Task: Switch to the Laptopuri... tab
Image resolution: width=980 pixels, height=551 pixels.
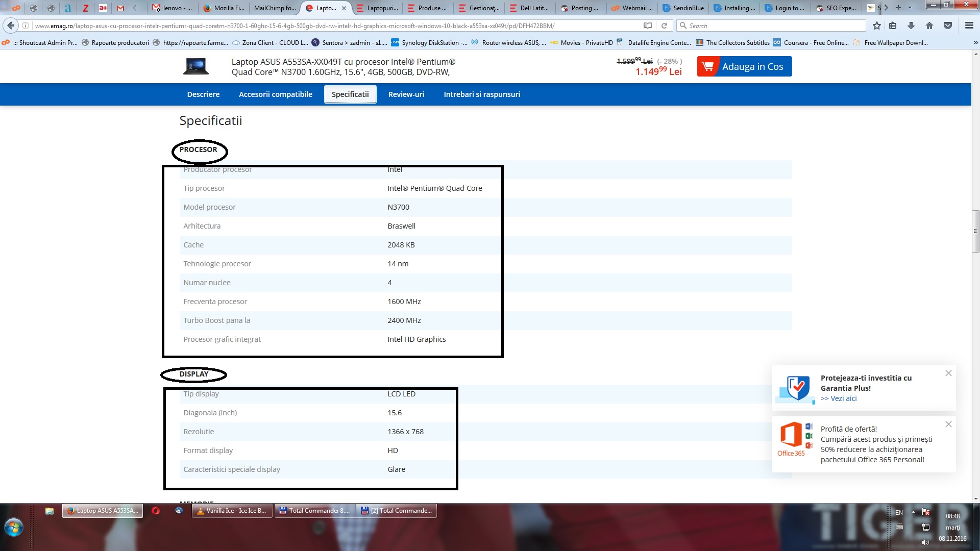Action: (x=377, y=8)
